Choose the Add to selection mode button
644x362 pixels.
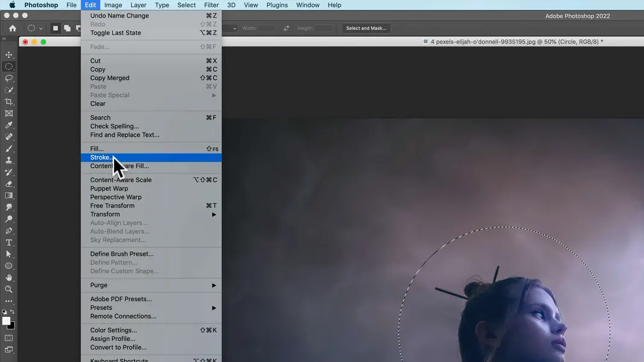click(x=67, y=28)
